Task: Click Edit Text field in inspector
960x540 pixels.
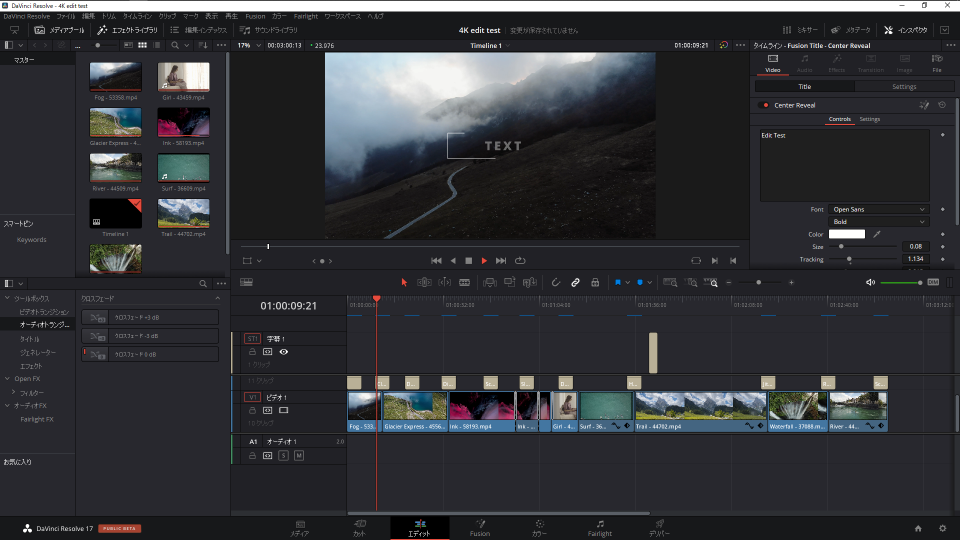Action: 844,165
